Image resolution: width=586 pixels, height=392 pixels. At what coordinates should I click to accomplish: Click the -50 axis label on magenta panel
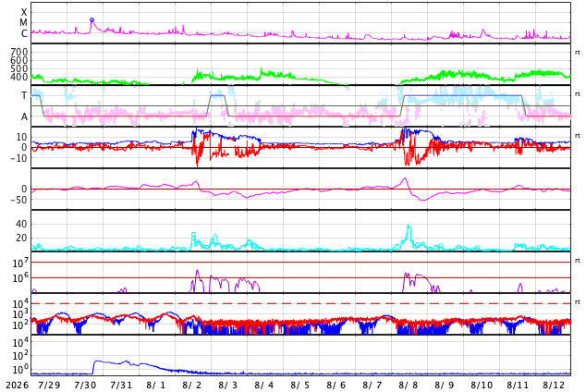coord(19,200)
